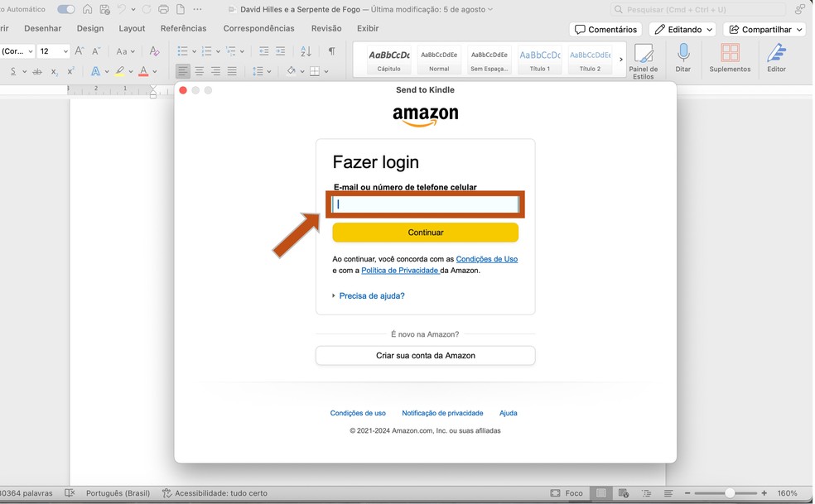This screenshot has width=815, height=504.
Task: Apply the Título 1 style
Action: coord(539,60)
